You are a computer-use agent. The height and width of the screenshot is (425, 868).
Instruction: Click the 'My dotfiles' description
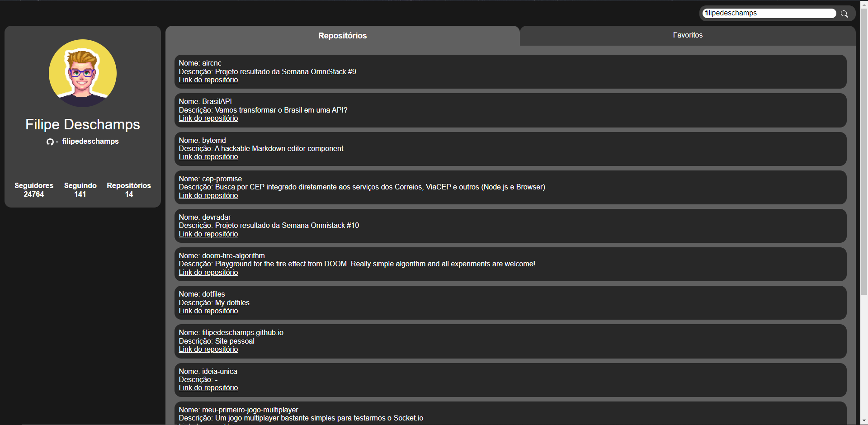[x=214, y=303]
